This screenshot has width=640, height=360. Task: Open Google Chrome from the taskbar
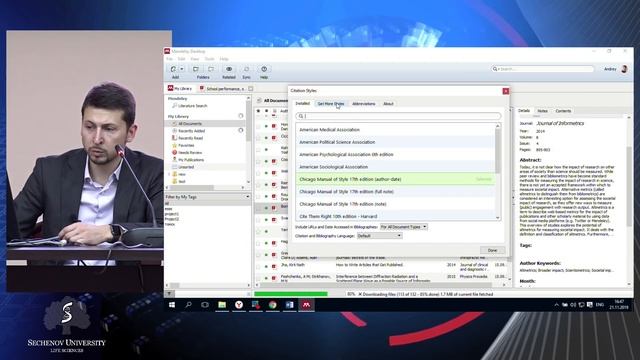(273, 305)
